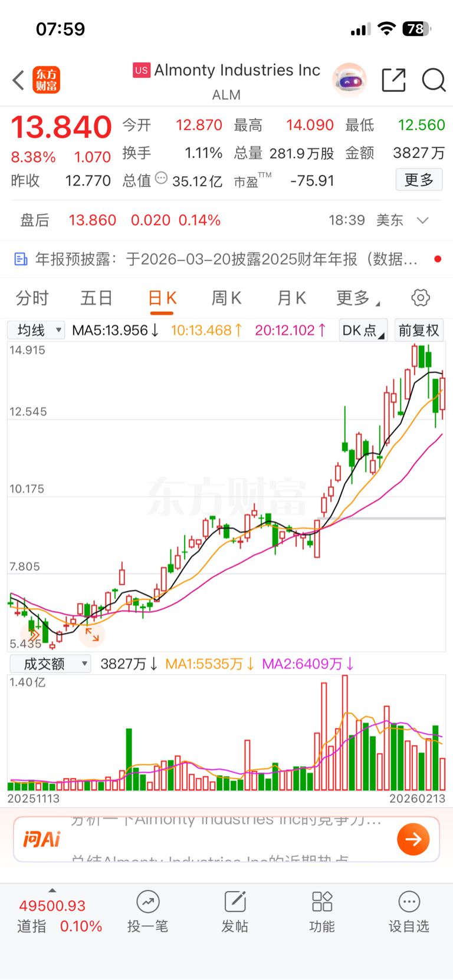Open the 年报预披露 announcement link
Viewport: 453px width, 980px height.
(x=226, y=259)
